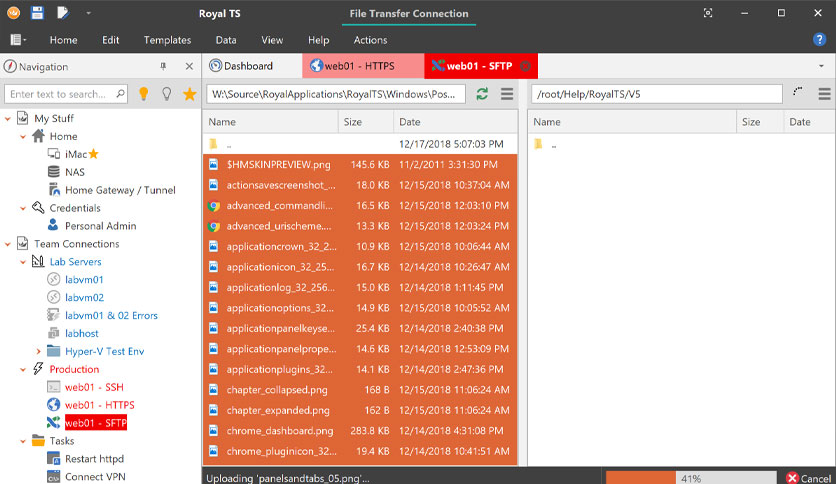This screenshot has width=836, height=484.
Task: Close the Navigation panel
Action: point(189,66)
